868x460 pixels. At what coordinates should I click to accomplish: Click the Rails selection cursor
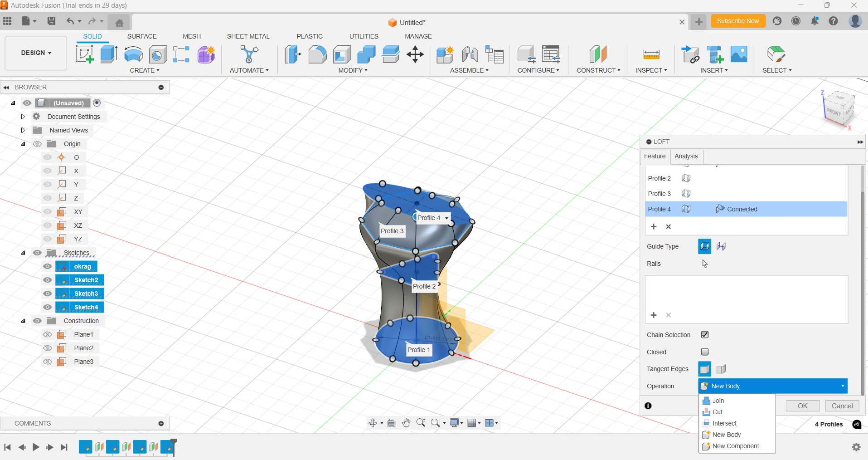[705, 264]
